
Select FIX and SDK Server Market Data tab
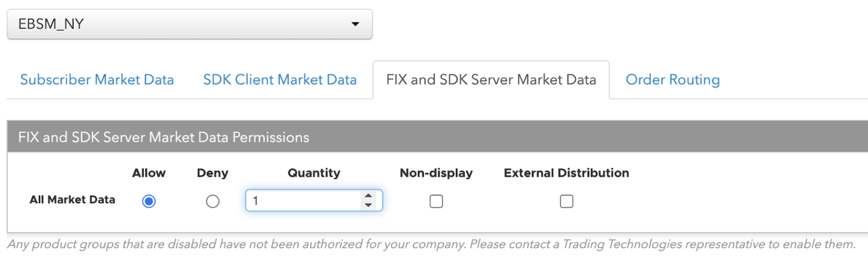[491, 79]
